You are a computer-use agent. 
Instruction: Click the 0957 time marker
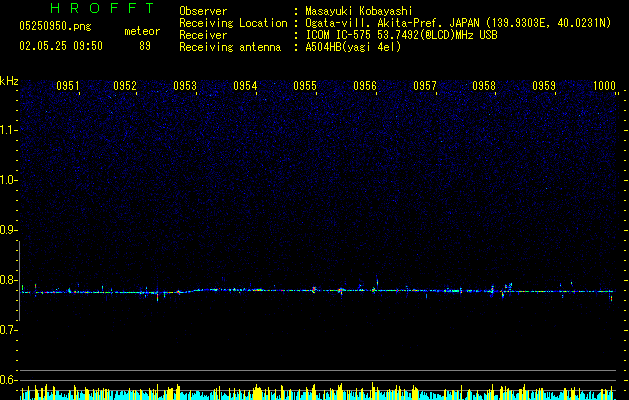425,86
